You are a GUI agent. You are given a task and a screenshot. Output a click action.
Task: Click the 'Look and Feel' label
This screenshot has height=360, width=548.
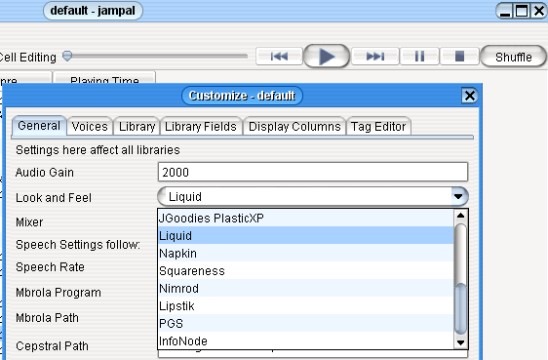tap(53, 198)
